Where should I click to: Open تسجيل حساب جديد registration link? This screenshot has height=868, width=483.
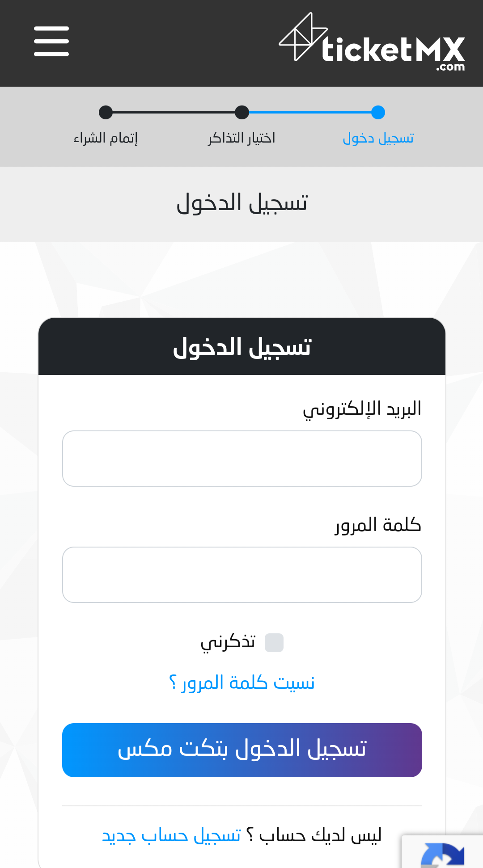pyautogui.click(x=172, y=835)
